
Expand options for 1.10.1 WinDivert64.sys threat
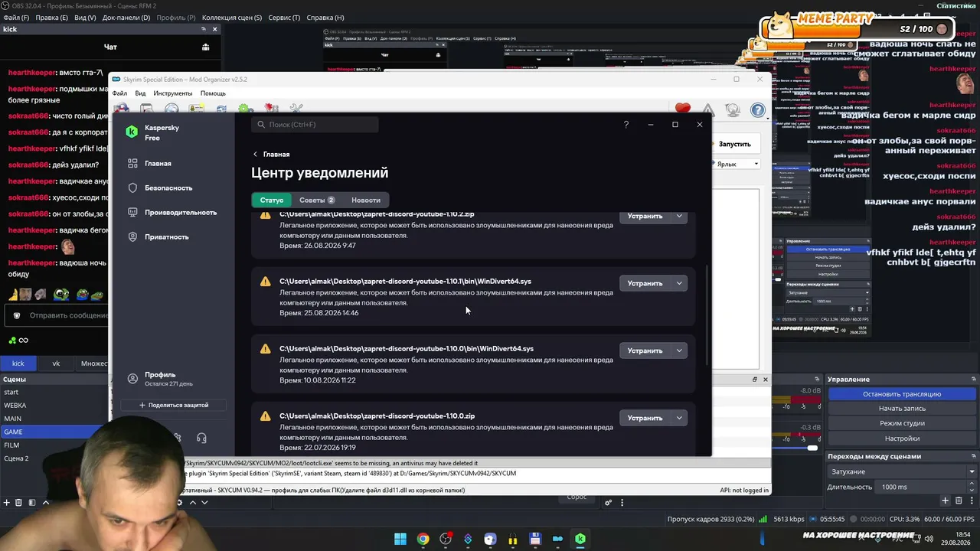click(679, 283)
